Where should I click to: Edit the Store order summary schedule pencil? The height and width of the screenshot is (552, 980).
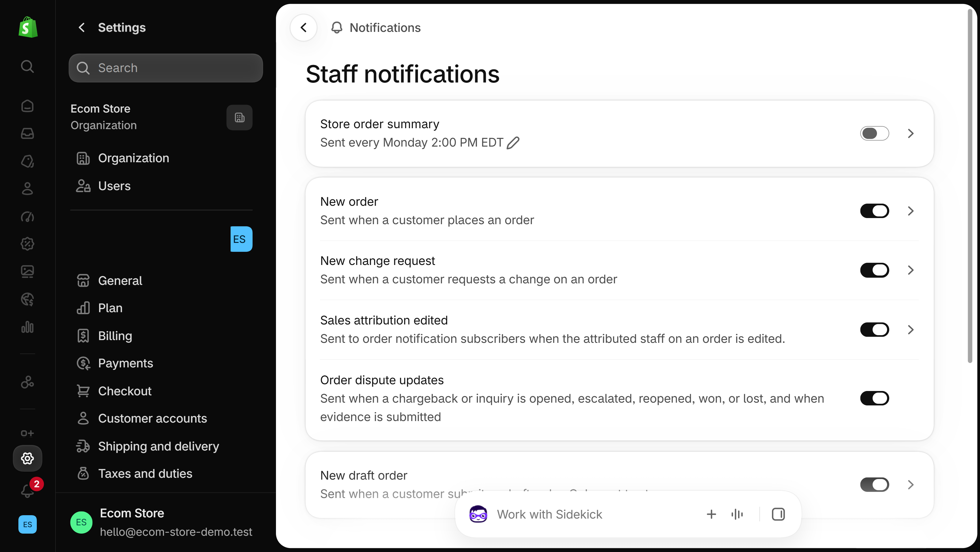513,143
